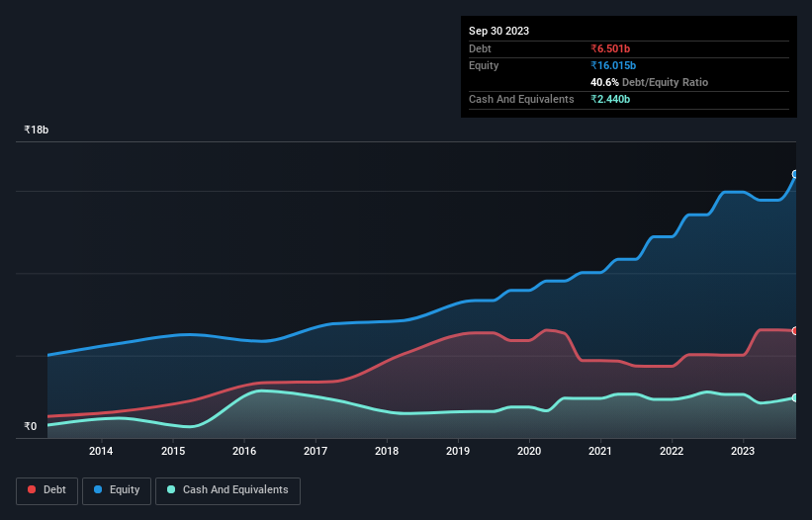Click the blue Equity legend dot
Image resolution: width=812 pixels, height=520 pixels.
pyautogui.click(x=98, y=489)
